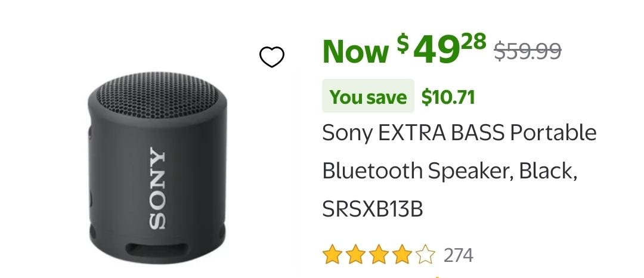Viewport: 644px width, 278px height.
Task: Click the You save badge
Action: pyautogui.click(x=368, y=97)
